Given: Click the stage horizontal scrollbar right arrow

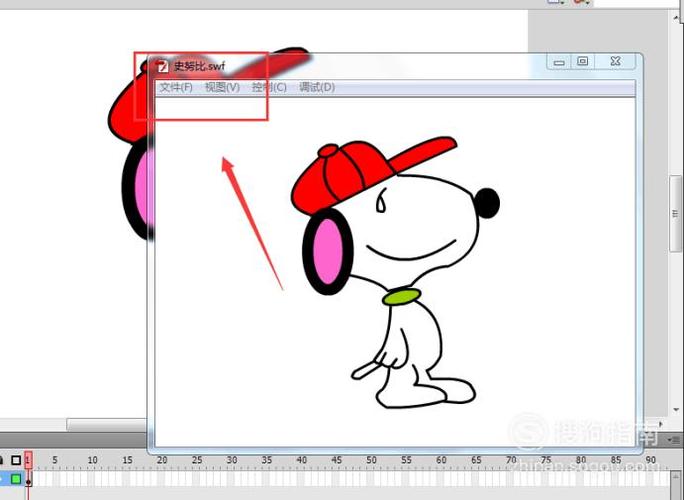Looking at the screenshot, I should click(x=660, y=424).
